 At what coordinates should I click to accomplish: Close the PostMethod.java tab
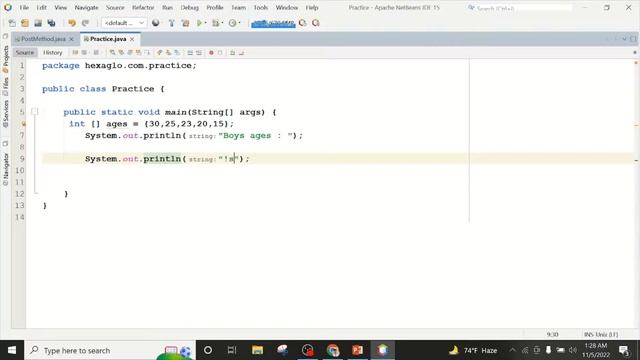point(71,39)
